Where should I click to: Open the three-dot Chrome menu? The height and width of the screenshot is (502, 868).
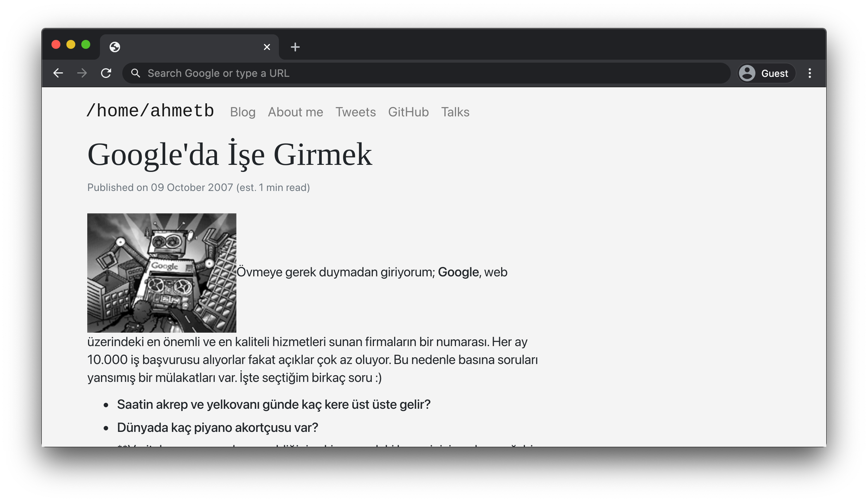[809, 73]
